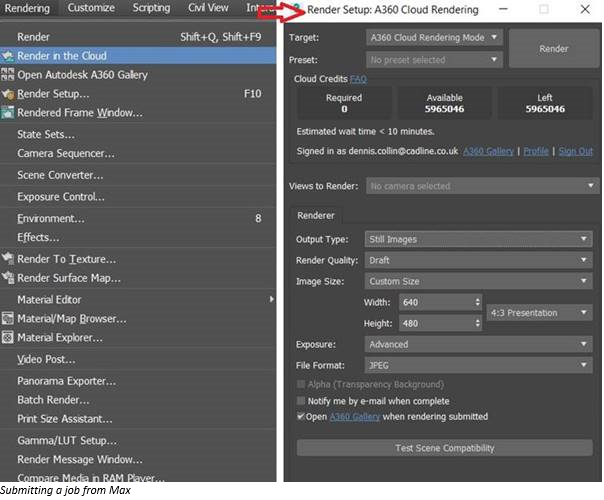The width and height of the screenshot is (604, 500).
Task: Expand the Exposure dropdown
Action: pyautogui.click(x=478, y=344)
